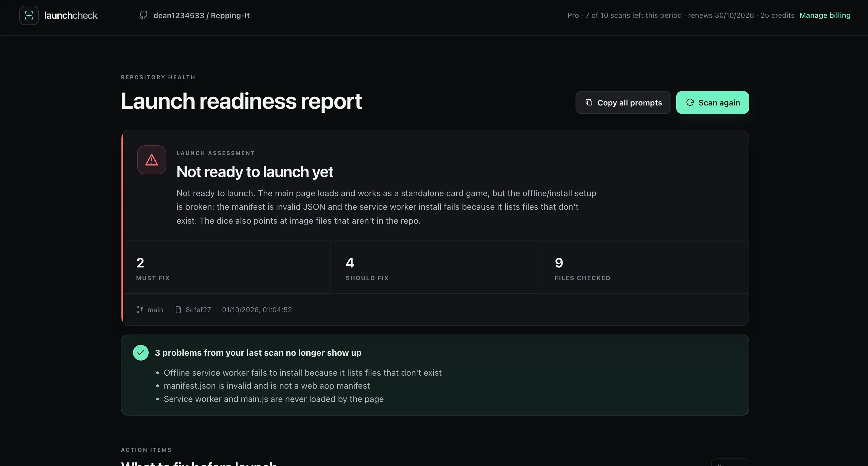Select the 2 Must Fix stat

[227, 267]
